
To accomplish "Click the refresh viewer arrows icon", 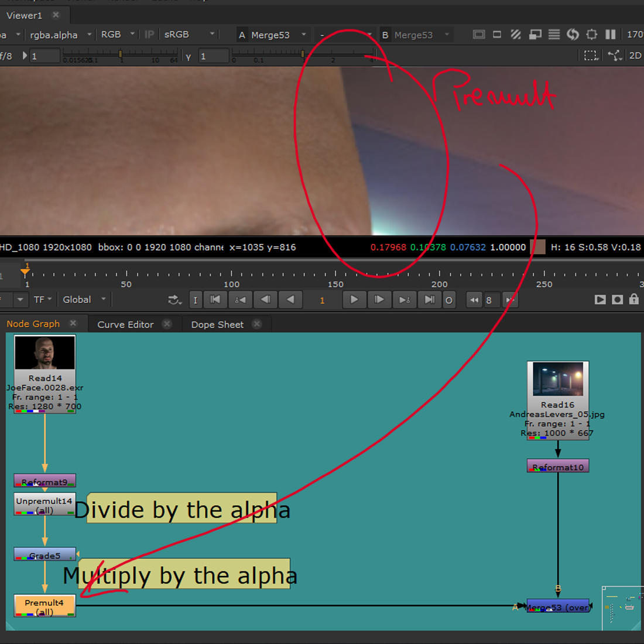I will pyautogui.click(x=573, y=35).
